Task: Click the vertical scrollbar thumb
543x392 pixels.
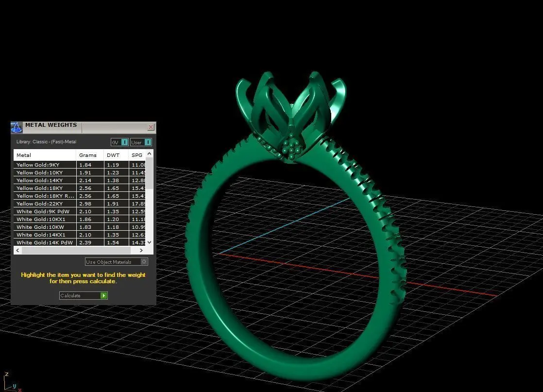Action: tap(149, 173)
